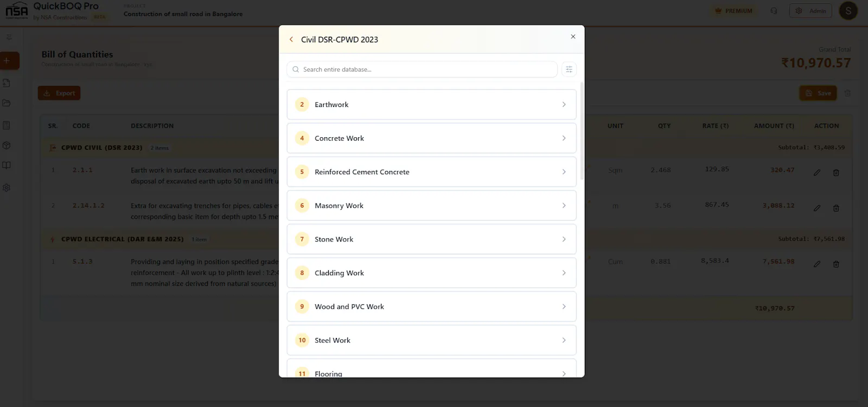Open the book icon in the left sidebar

click(x=7, y=166)
